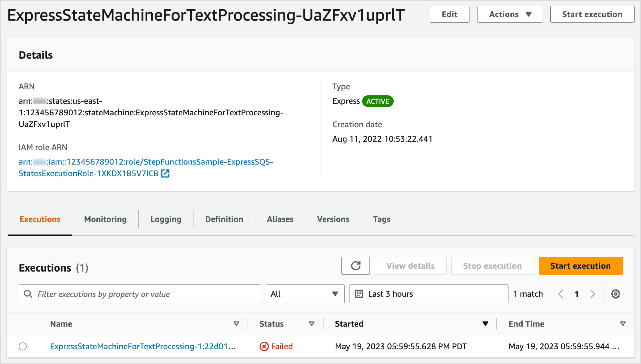Viewport: 641px width, 364px height.
Task: Click the state machine ARN text
Action: click(151, 112)
